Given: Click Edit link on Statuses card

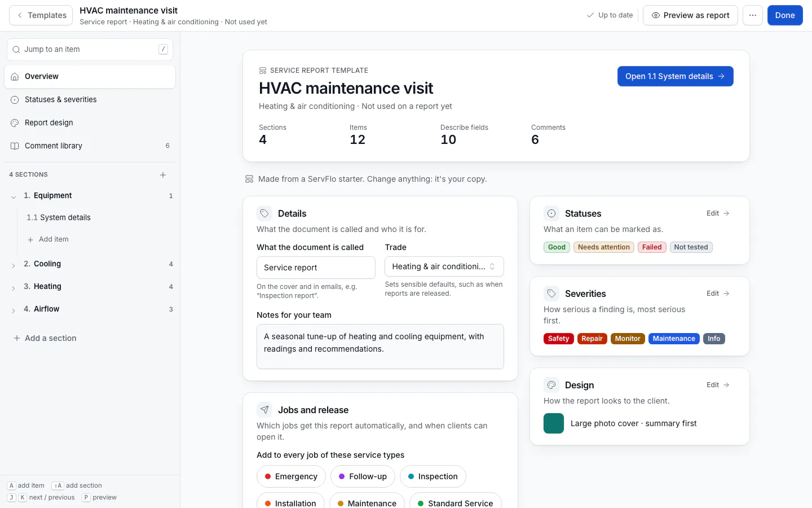Looking at the screenshot, I should pos(718,213).
